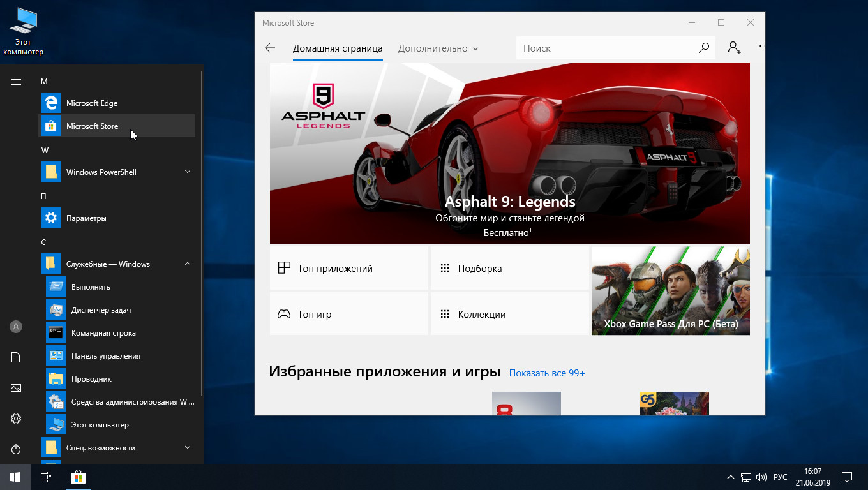
Task: Show hidden tray icons chevron
Action: tap(731, 477)
